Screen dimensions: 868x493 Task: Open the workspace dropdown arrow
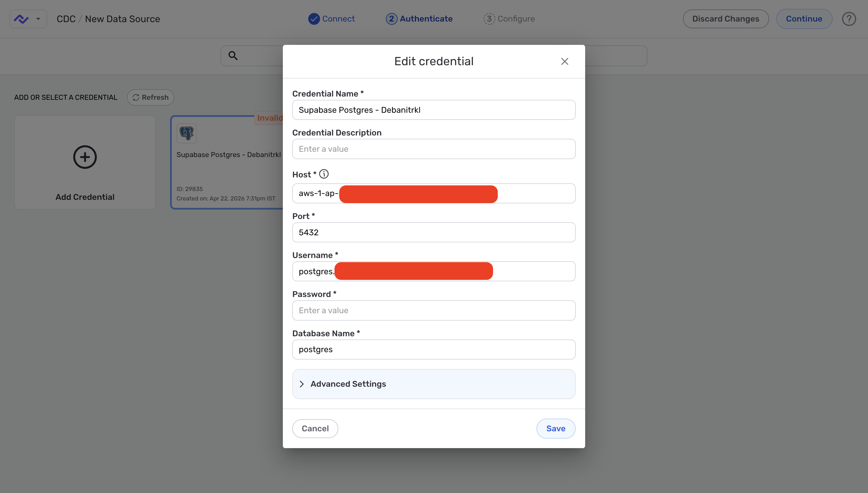[38, 19]
